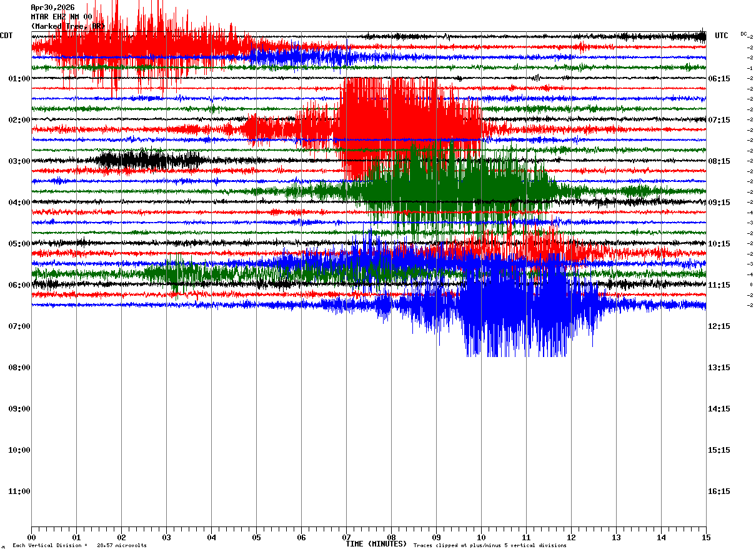This screenshot has height=554, width=756.
Task: Click the minute axis tick "02"
Action: [x=121, y=537]
